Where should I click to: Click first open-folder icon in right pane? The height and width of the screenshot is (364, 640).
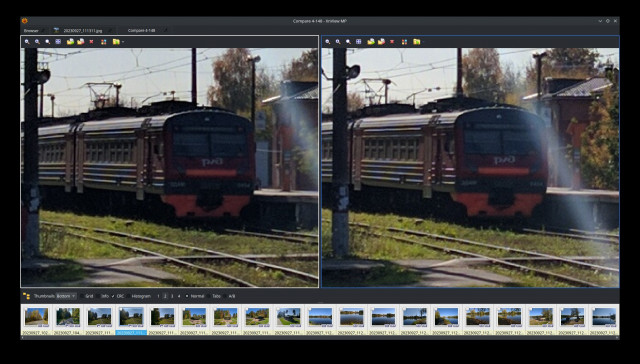point(371,42)
